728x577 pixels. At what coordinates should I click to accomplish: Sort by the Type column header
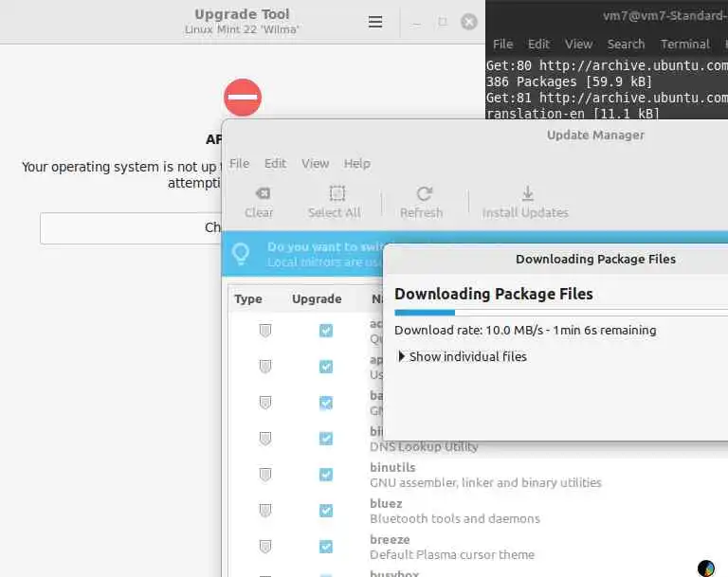248,299
